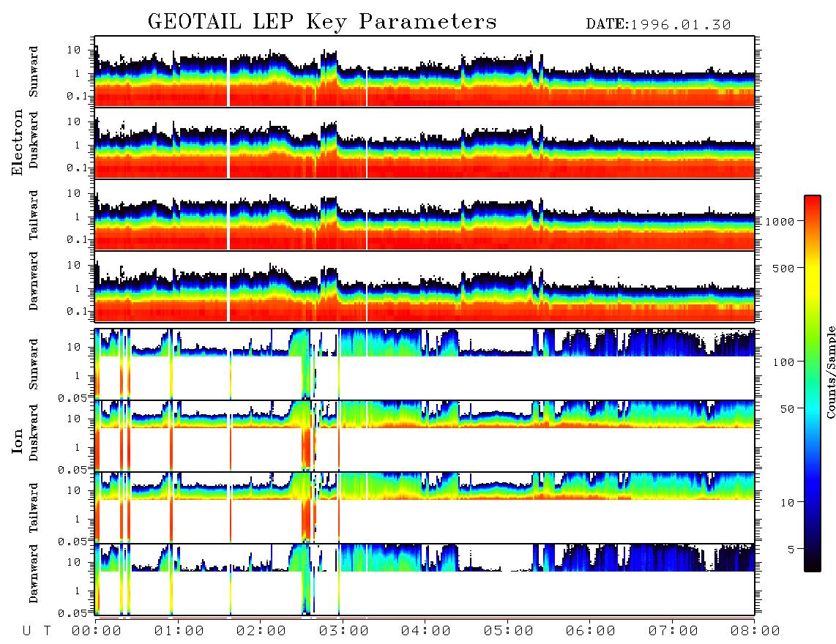Click the Ion "Dawnward" panel label
Image resolution: width=836 pixels, height=644 pixels.
[34, 574]
